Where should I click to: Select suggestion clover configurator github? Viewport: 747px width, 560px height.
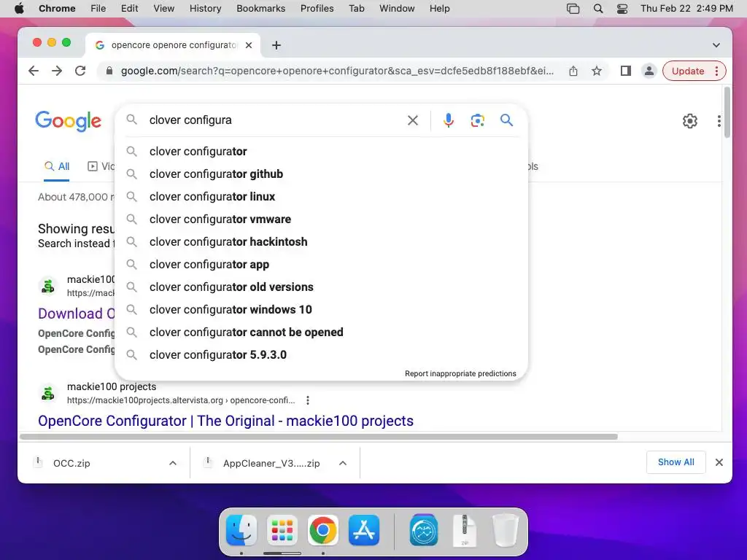tap(321, 174)
